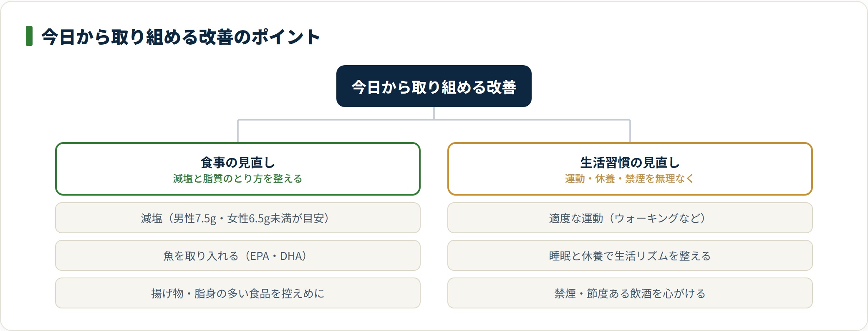The width and height of the screenshot is (868, 331).
Task: Click the vertical connector below the root node
Action: tap(434, 113)
